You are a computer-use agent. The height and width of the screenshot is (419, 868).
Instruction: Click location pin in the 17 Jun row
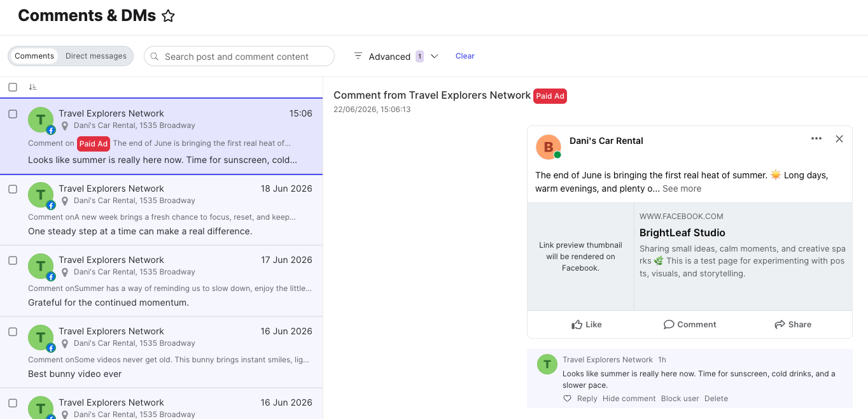tap(64, 273)
